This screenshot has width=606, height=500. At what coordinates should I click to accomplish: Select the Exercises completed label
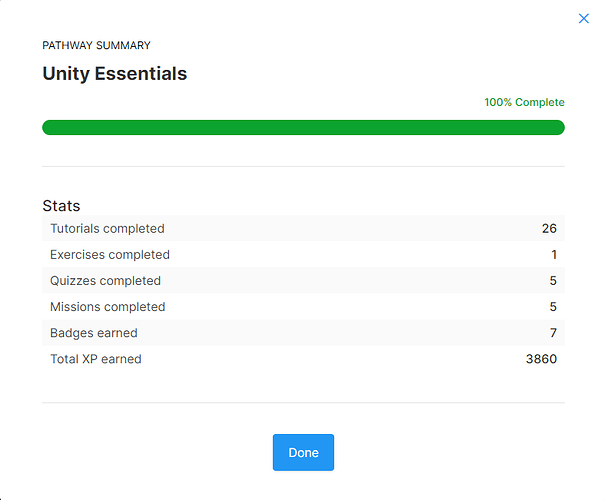[110, 255]
